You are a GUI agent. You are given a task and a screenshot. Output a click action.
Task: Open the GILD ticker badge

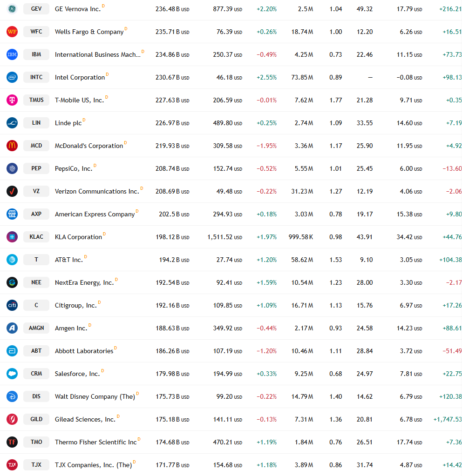[36, 419]
